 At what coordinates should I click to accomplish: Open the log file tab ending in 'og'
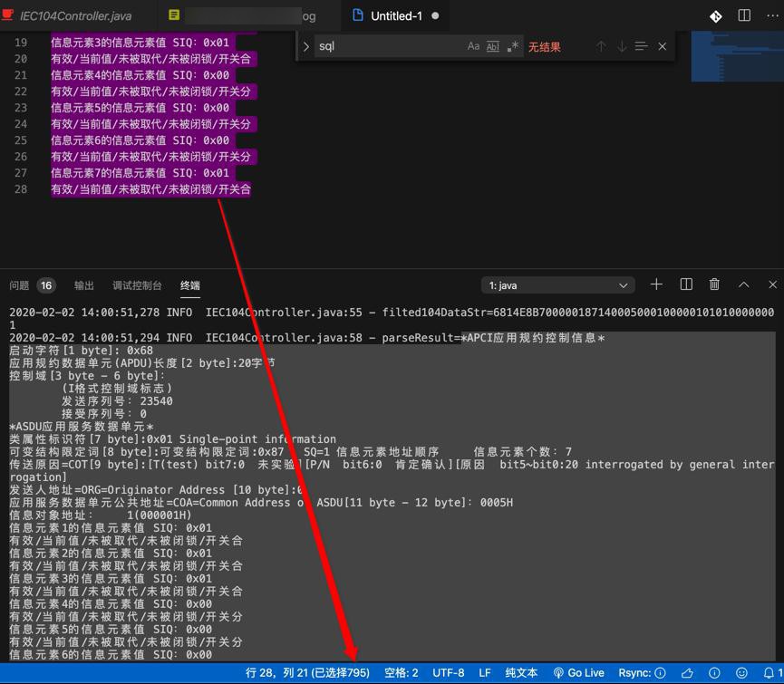(243, 16)
